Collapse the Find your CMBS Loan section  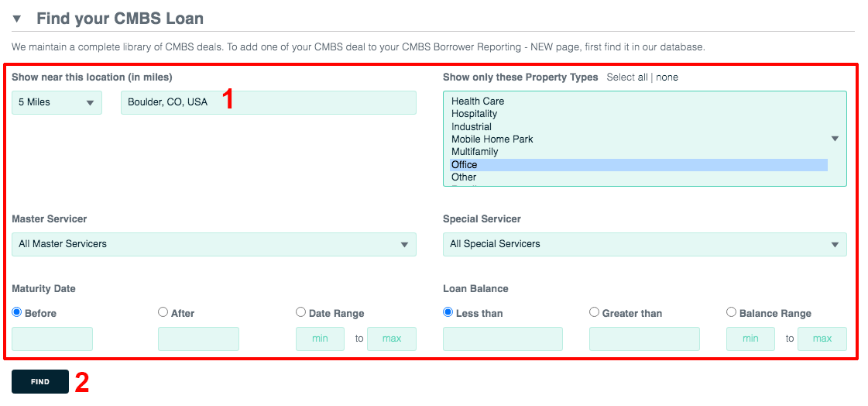click(16, 19)
